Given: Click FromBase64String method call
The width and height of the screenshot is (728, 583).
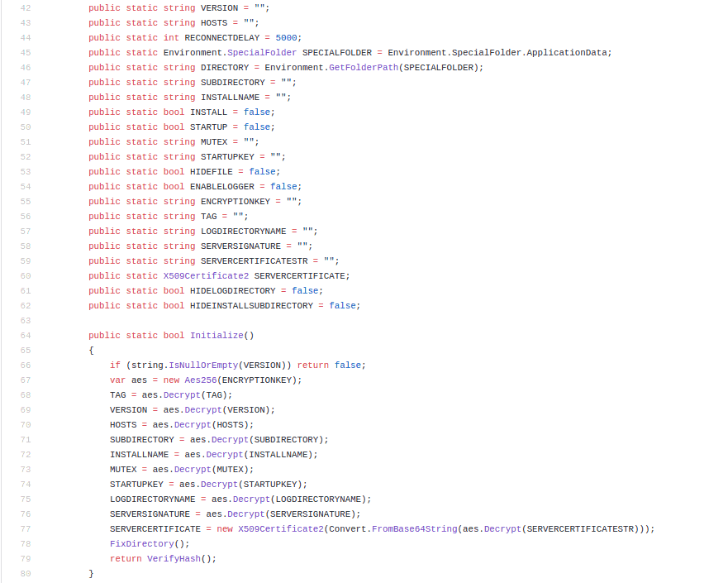Looking at the screenshot, I should pyautogui.click(x=415, y=529).
